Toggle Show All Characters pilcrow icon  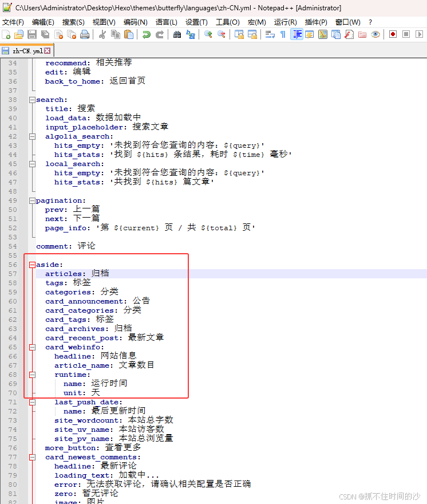(283, 34)
